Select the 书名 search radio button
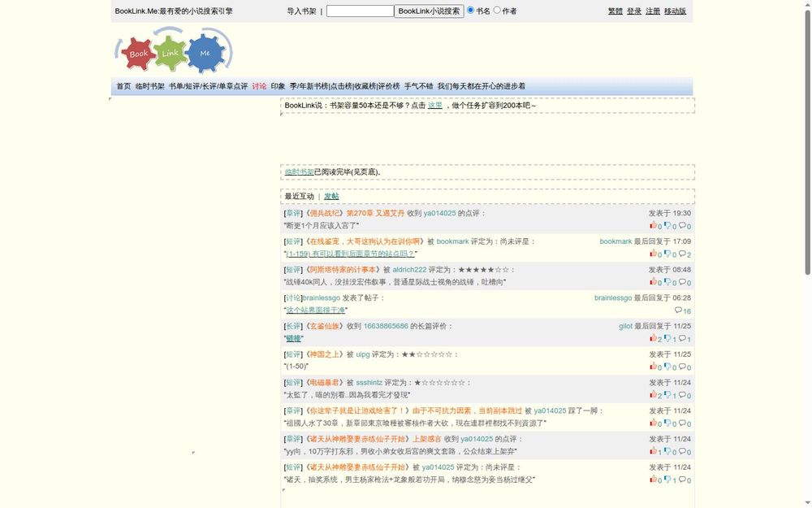Screen dimensions: 812x508 click(469, 10)
